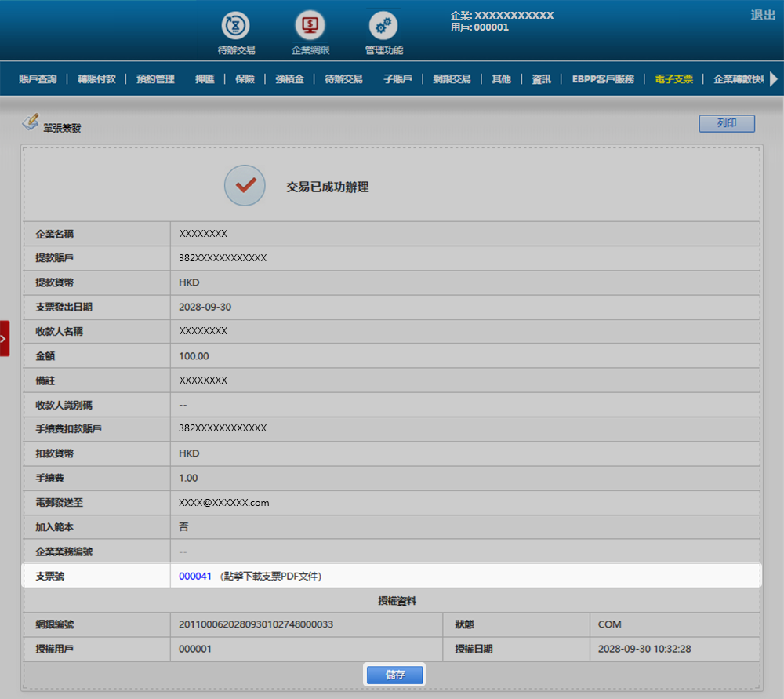Screen dimensions: 784x699
Task: Click the 網銀編號 reference number value
Action: 256,624
